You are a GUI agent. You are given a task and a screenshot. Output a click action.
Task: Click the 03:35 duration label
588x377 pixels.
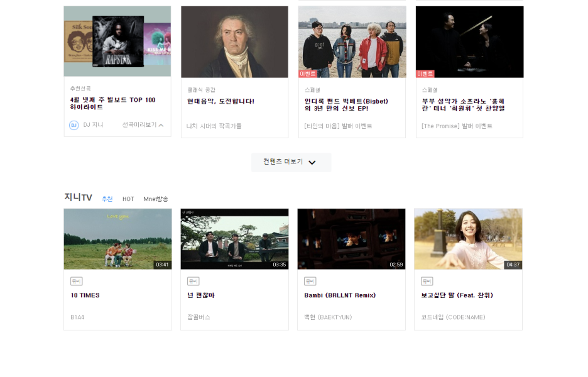pyautogui.click(x=279, y=265)
